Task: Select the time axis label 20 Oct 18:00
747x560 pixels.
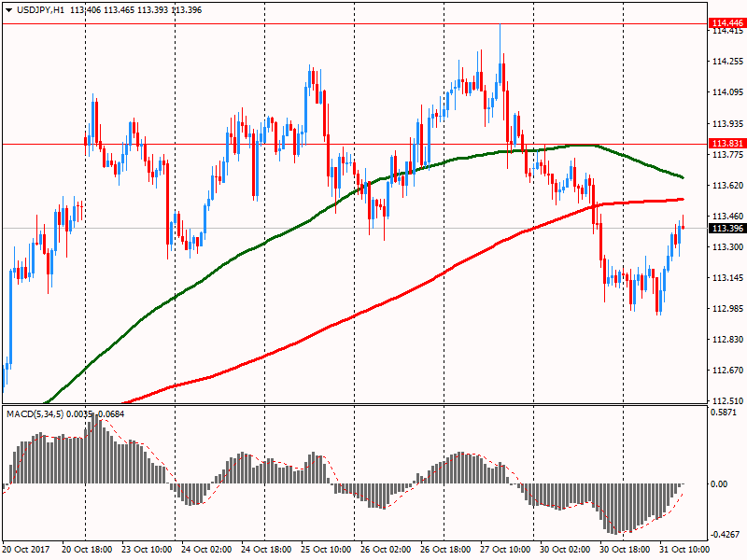Action: (87, 549)
